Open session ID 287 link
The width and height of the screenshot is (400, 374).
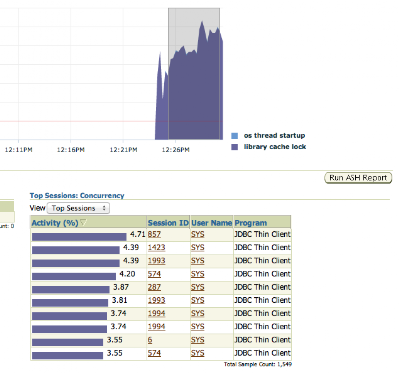point(154,287)
